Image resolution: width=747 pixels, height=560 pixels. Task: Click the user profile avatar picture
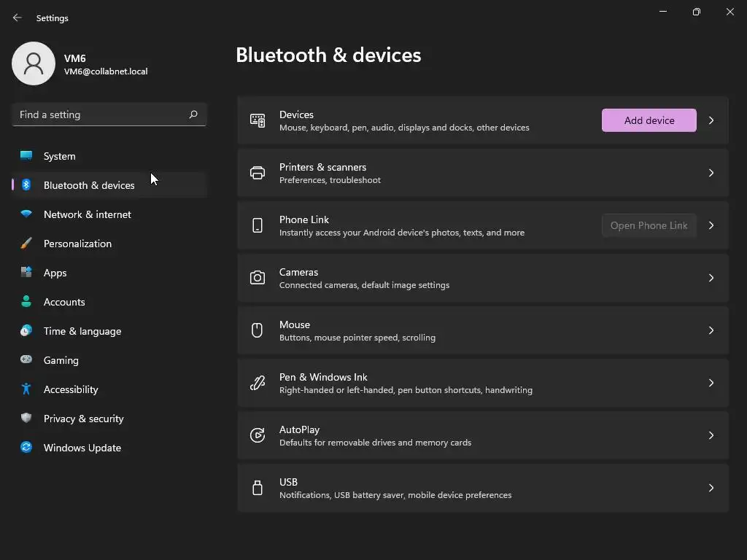pos(34,63)
